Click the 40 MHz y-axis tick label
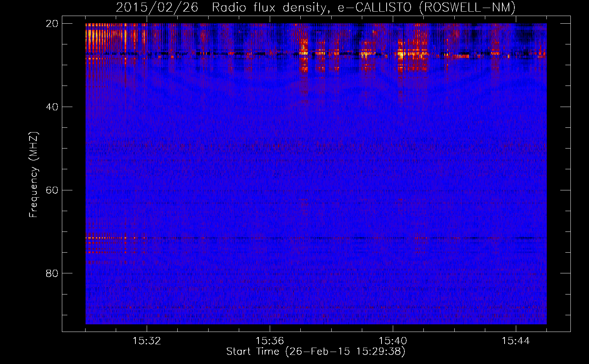This screenshot has width=589, height=364. click(x=52, y=107)
